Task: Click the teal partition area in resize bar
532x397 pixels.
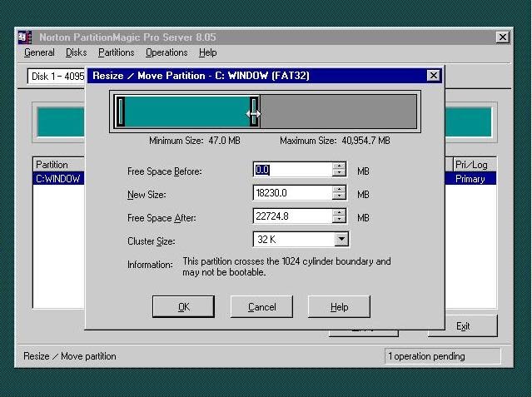Action: coord(187,112)
